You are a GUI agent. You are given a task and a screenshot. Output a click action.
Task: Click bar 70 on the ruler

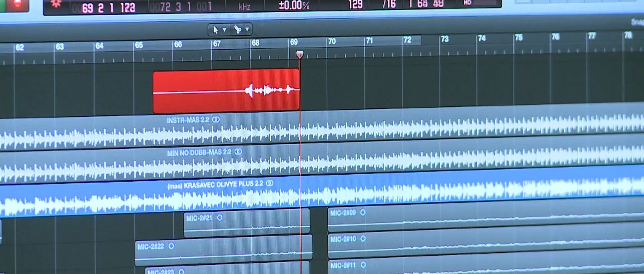tap(332, 41)
